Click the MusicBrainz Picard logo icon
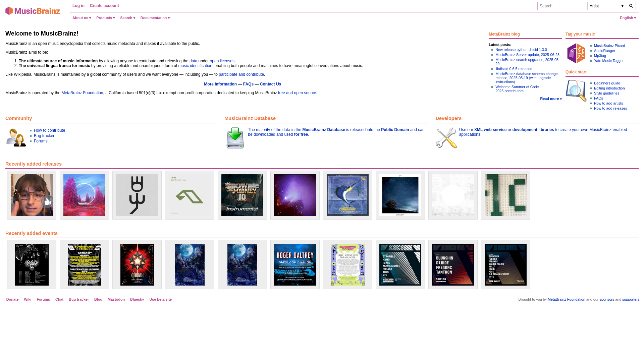Viewport: 644px width, 362px height. pyautogui.click(x=576, y=53)
